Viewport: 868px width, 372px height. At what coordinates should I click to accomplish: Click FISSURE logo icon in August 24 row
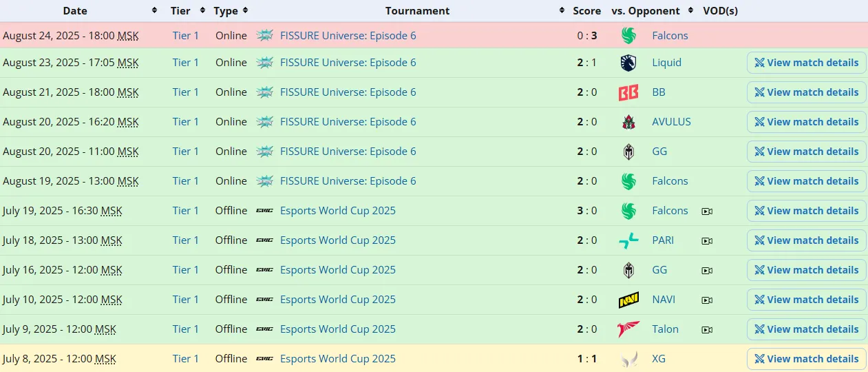click(264, 36)
